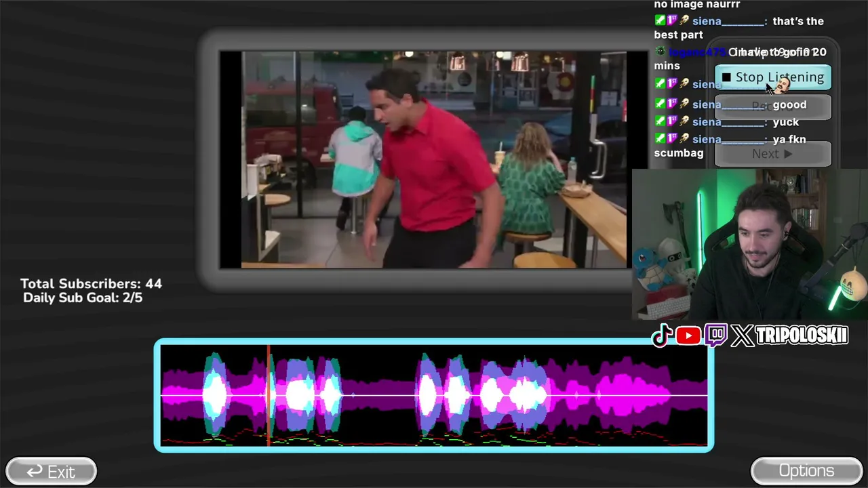Click the purple 1st badge beside "yuck"
This screenshot has height=488, width=868.
[672, 121]
